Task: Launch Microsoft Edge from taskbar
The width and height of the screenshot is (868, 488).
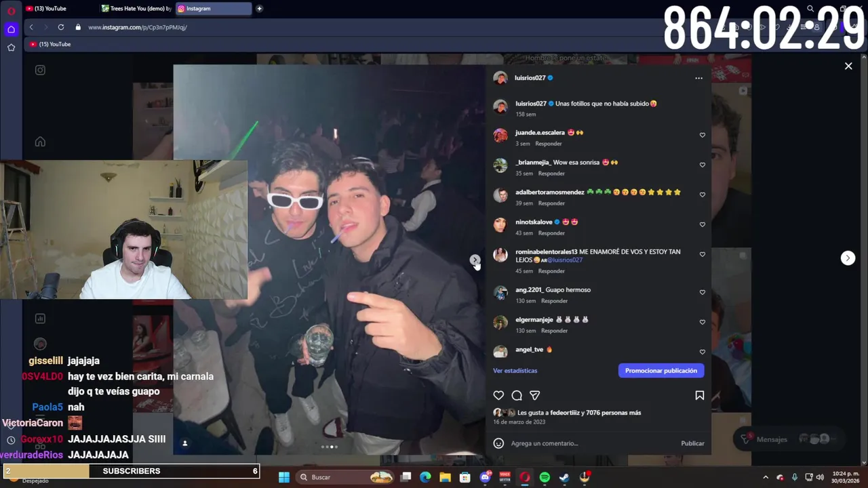Action: (x=425, y=477)
